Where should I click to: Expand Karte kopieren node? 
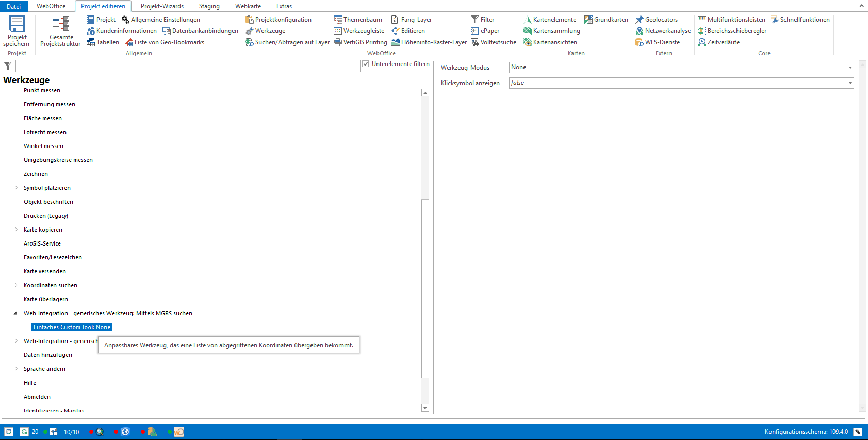[16, 230]
